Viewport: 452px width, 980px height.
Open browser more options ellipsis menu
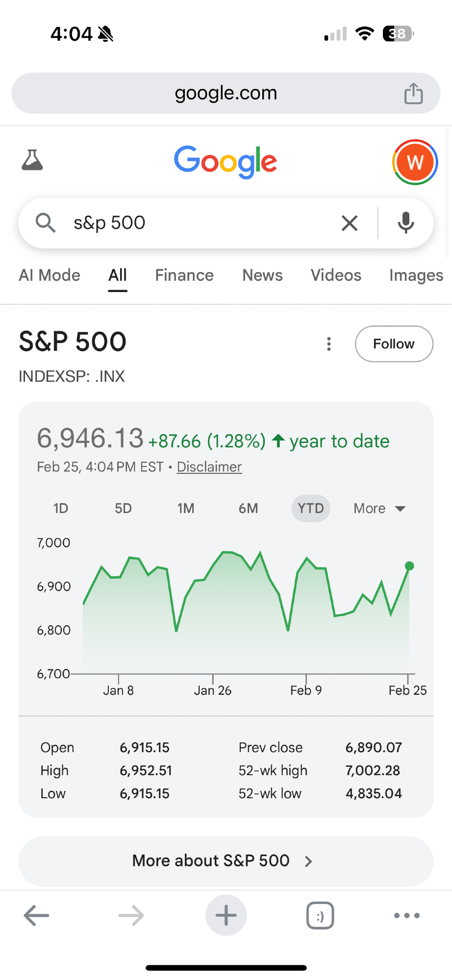[407, 915]
